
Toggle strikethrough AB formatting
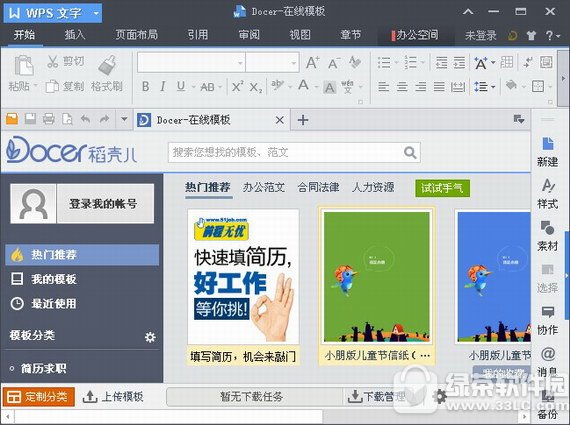pos(207,87)
